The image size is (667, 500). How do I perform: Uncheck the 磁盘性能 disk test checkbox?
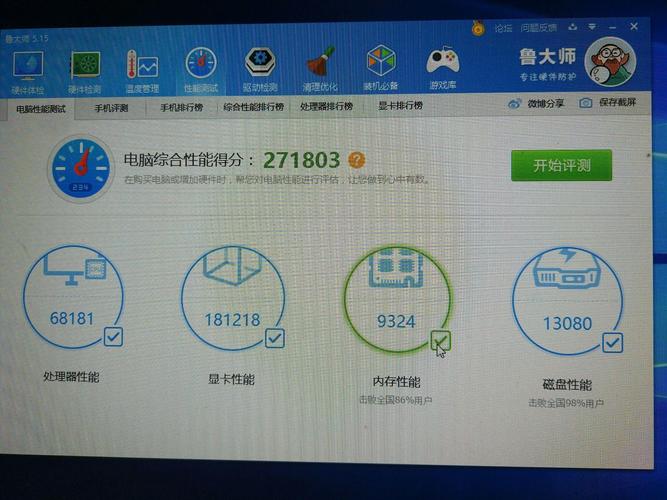click(613, 343)
